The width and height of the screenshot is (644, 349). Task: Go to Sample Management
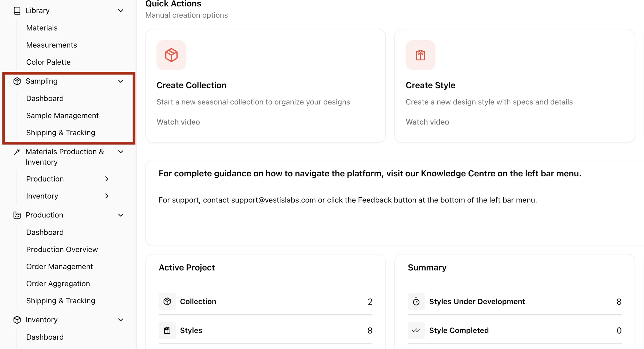pyautogui.click(x=63, y=116)
